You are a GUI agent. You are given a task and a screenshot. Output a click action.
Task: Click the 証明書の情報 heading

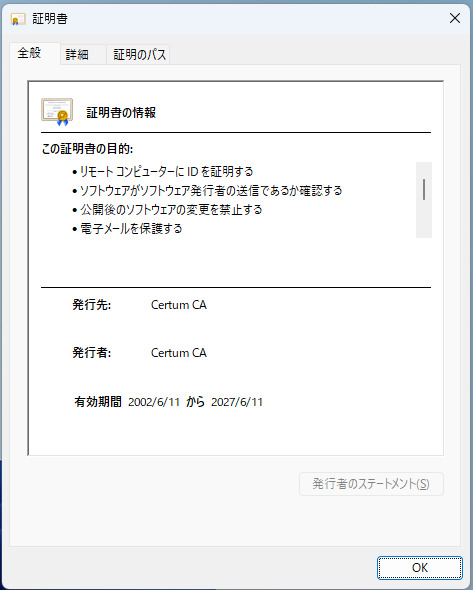click(x=121, y=113)
